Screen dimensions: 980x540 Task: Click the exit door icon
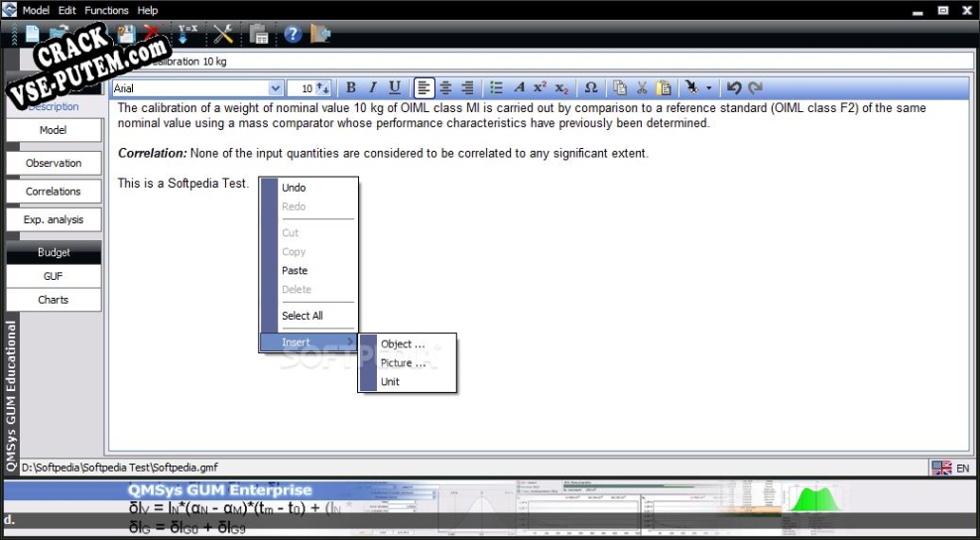[x=320, y=33]
